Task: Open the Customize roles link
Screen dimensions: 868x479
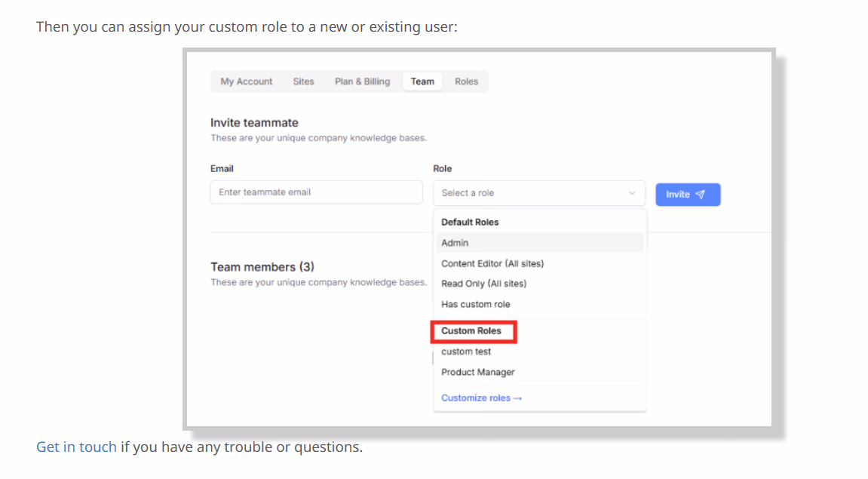Action: click(x=481, y=398)
